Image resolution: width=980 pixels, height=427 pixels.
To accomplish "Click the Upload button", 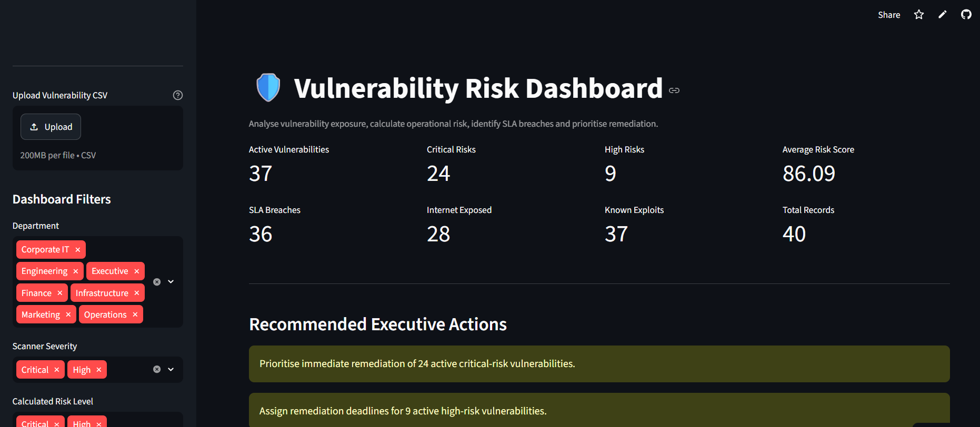I will (51, 127).
